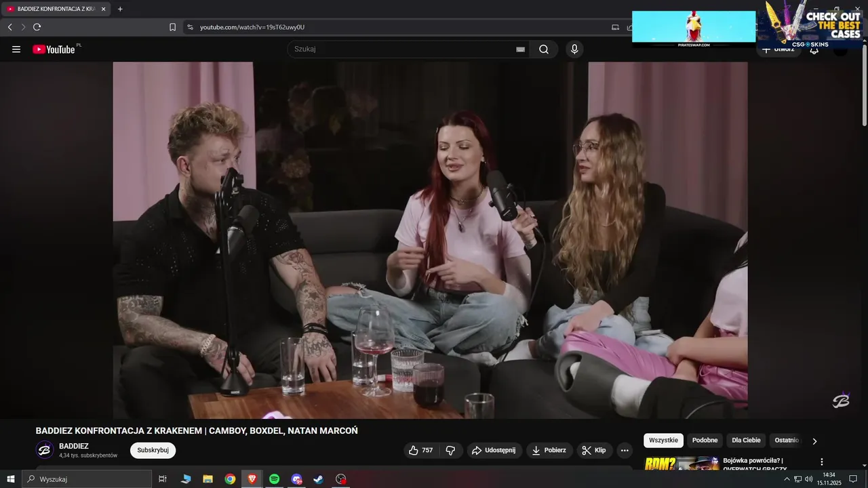Select the BADDIEZ KONFRONTACJA tab

click(56, 9)
